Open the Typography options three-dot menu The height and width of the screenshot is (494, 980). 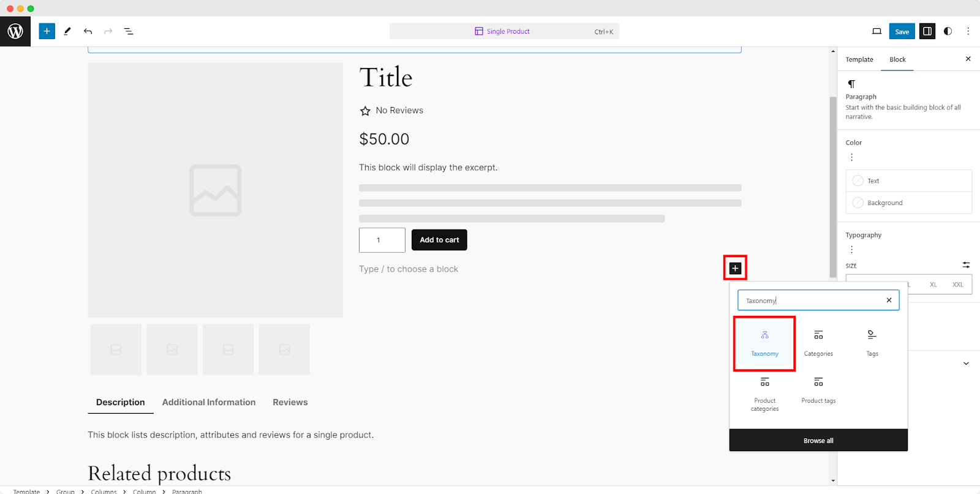851,250
